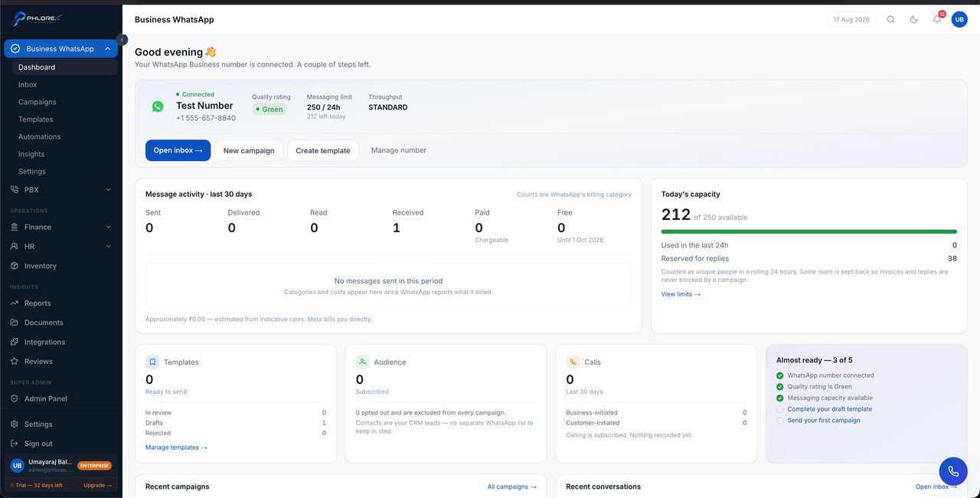Click the 17 Aug 2026 date chip
This screenshot has width=980, height=498.
[851, 19]
